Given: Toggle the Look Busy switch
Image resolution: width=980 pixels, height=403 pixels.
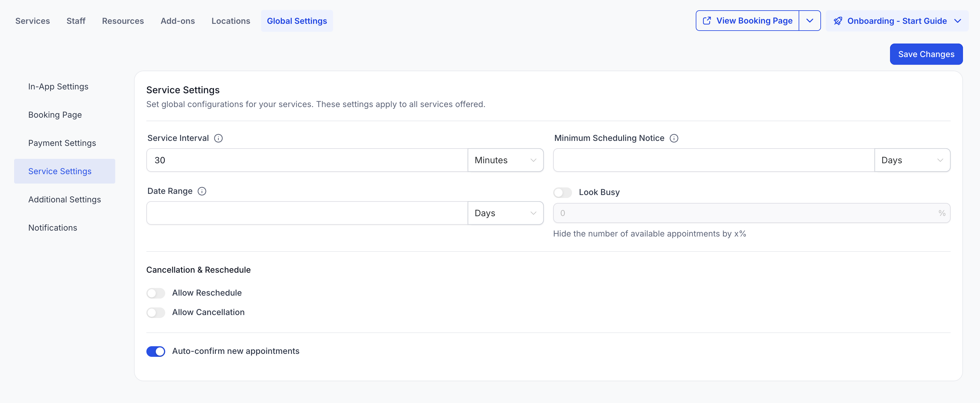Looking at the screenshot, I should [x=562, y=193].
